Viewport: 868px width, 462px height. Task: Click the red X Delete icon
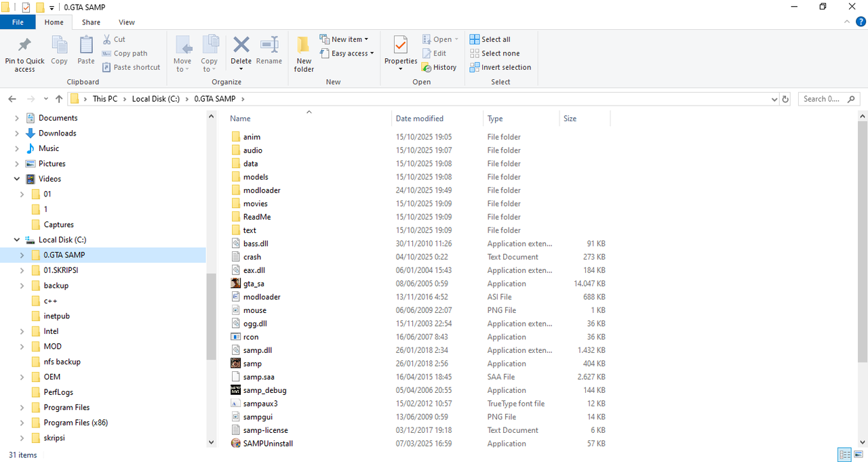(x=241, y=45)
